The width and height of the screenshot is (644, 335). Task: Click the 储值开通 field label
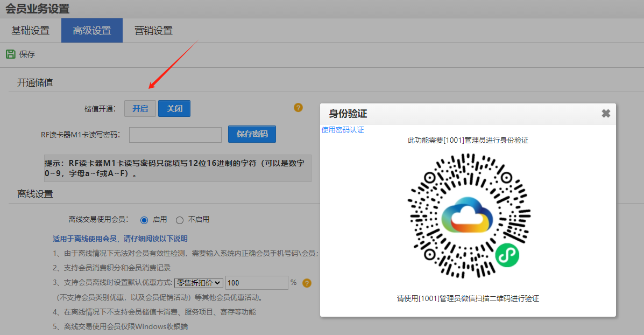pyautogui.click(x=100, y=109)
